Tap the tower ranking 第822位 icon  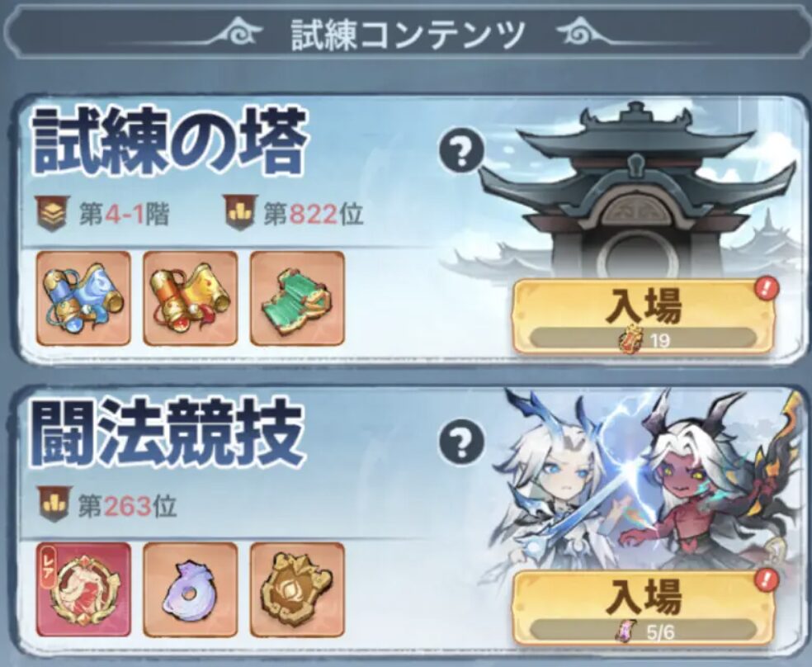click(x=241, y=212)
